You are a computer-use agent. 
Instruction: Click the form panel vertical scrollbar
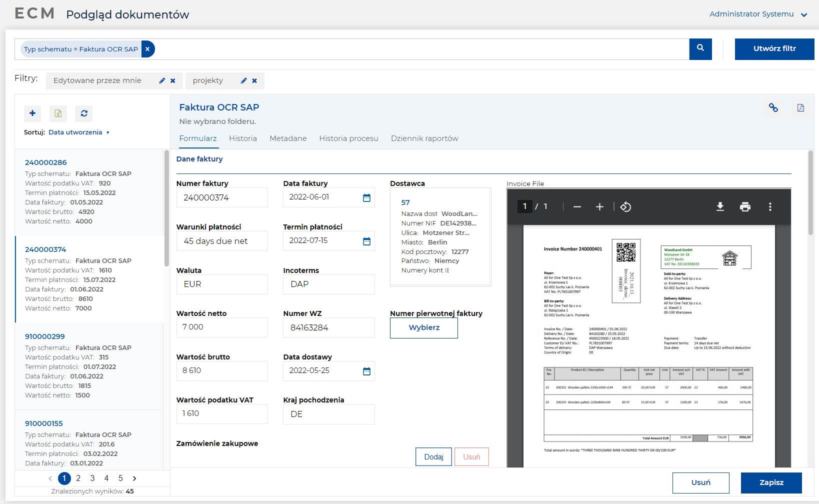[810, 192]
